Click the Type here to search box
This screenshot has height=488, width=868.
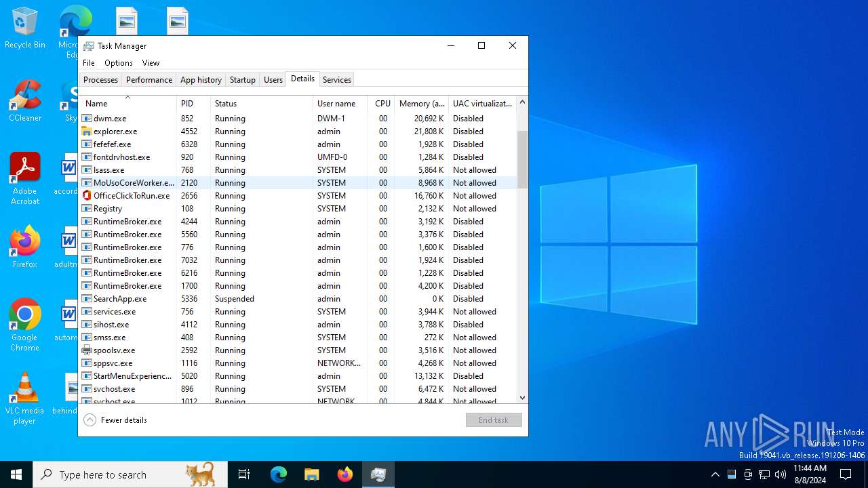(x=130, y=474)
